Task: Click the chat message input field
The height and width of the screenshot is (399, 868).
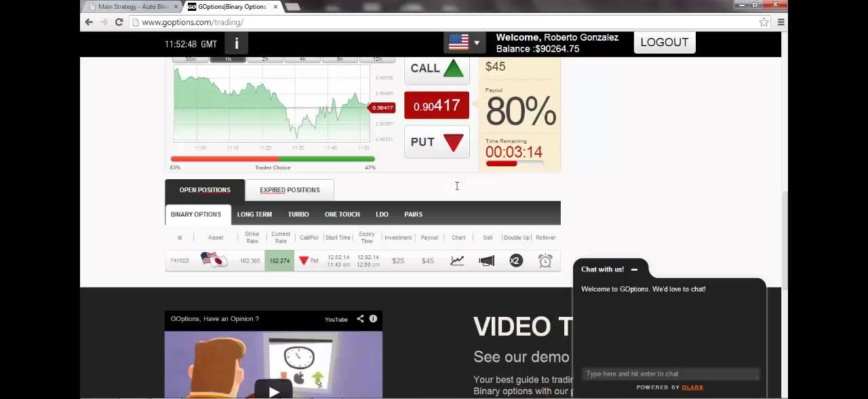Action: (671, 374)
